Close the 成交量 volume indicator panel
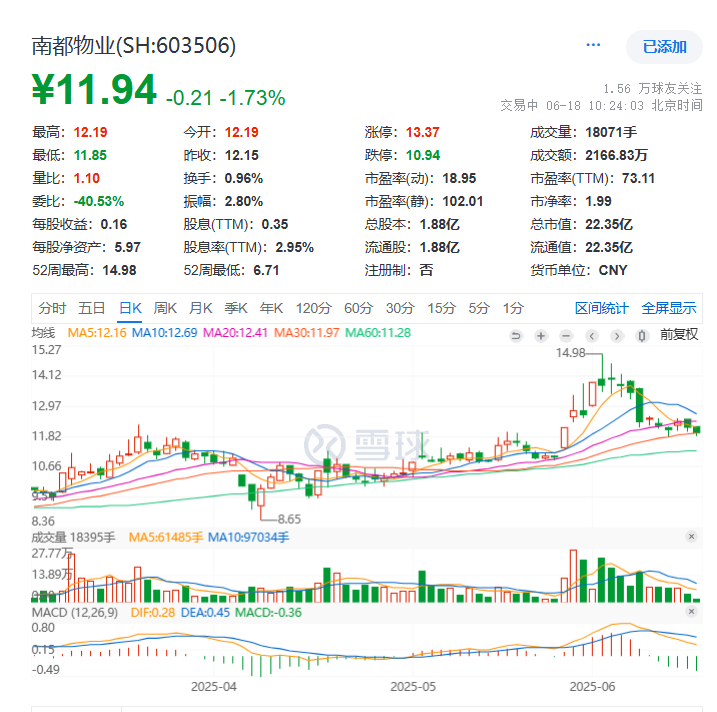 pos(691,536)
